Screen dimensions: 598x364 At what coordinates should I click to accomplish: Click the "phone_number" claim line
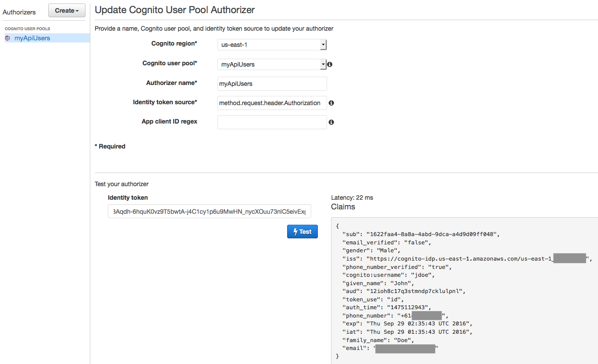tap(395, 315)
